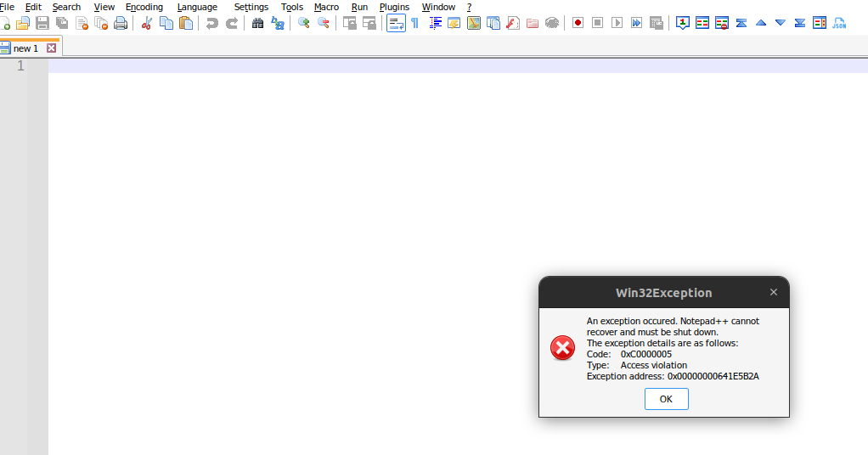Open the Search menu

[x=66, y=7]
